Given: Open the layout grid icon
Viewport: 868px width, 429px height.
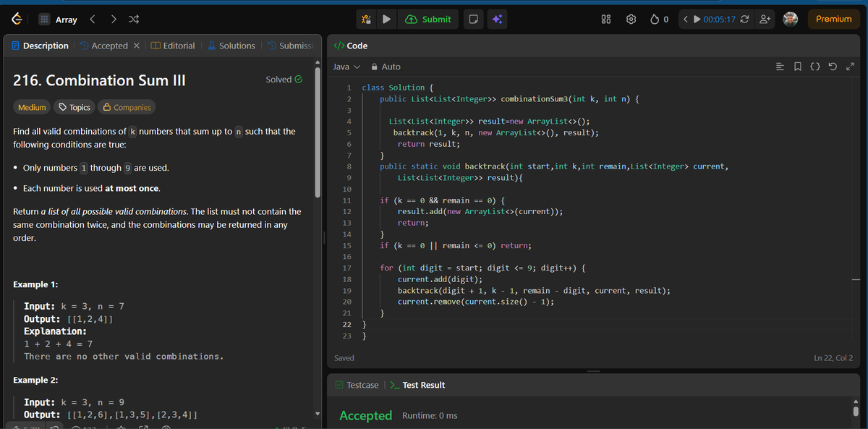Looking at the screenshot, I should 607,20.
